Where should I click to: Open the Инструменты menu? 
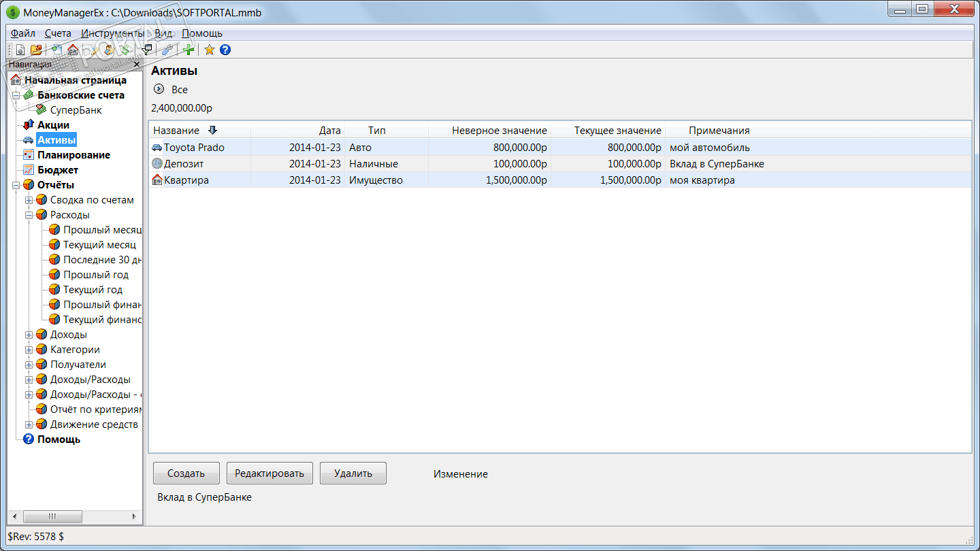click(x=112, y=33)
